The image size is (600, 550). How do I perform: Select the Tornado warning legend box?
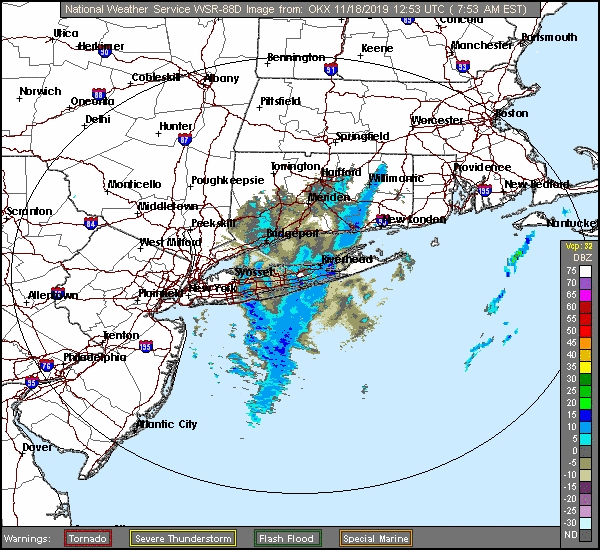[88, 538]
